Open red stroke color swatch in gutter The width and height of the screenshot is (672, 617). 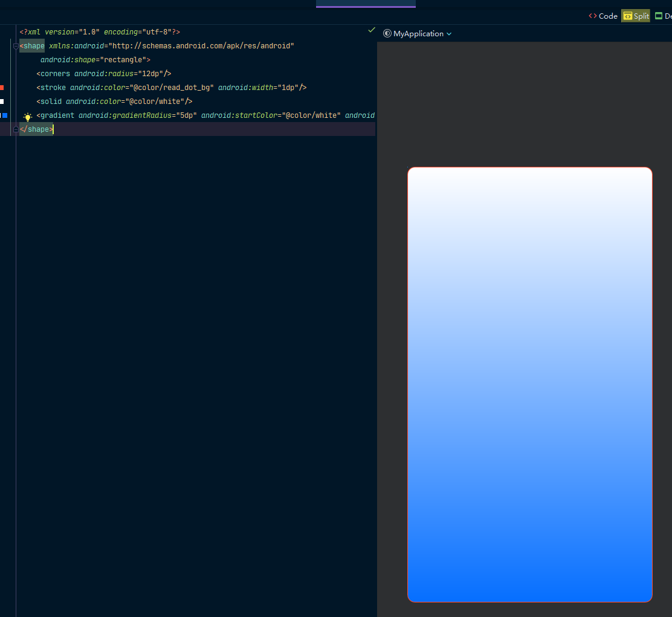pos(2,88)
